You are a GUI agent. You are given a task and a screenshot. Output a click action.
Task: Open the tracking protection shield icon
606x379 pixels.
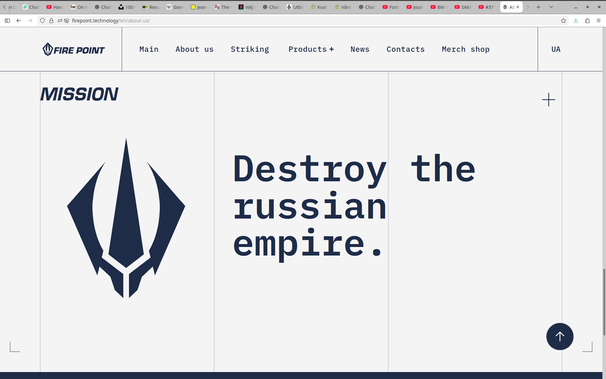43,20
